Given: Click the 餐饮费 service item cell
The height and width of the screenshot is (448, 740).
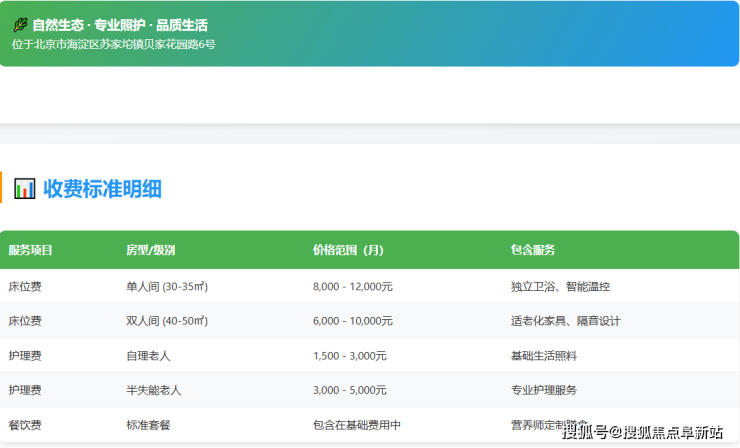Looking at the screenshot, I should pos(25,425).
